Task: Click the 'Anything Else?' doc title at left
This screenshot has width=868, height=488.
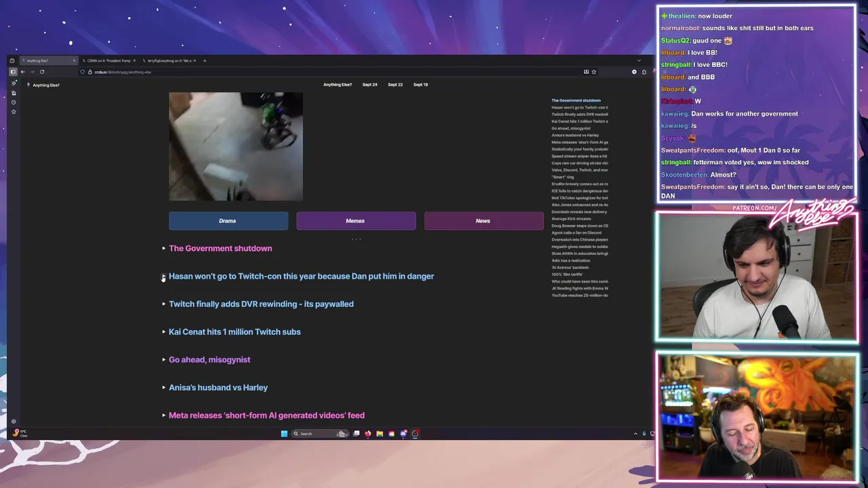Action: pos(46,85)
